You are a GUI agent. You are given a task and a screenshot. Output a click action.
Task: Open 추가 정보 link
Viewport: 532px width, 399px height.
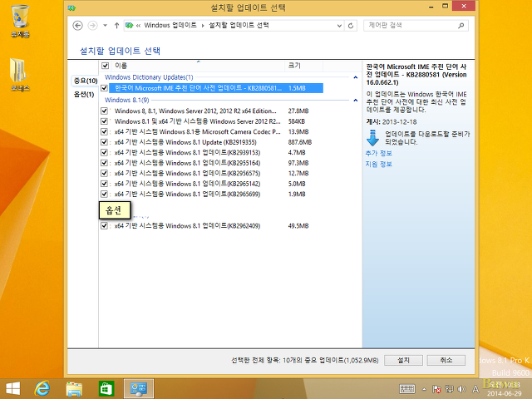click(x=379, y=153)
